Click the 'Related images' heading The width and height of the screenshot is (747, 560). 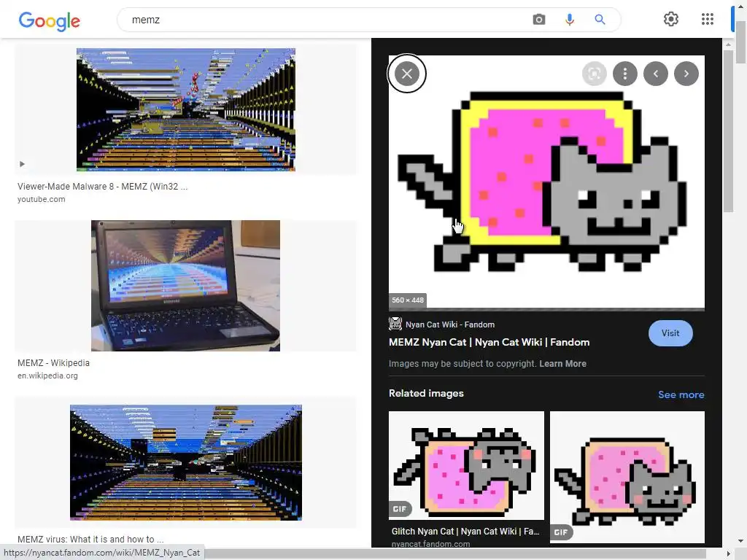pos(426,393)
